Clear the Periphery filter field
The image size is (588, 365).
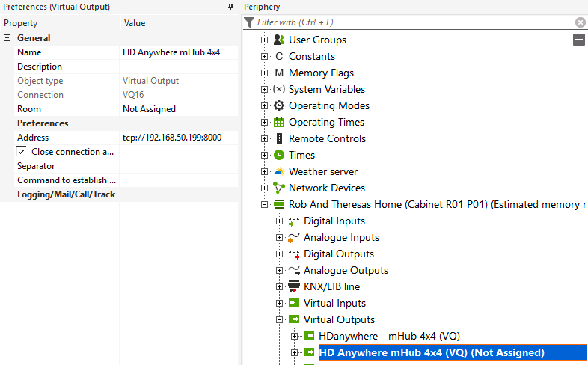pos(580,22)
